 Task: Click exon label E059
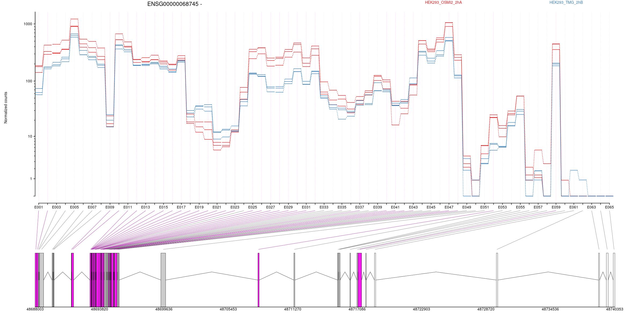(x=556, y=207)
